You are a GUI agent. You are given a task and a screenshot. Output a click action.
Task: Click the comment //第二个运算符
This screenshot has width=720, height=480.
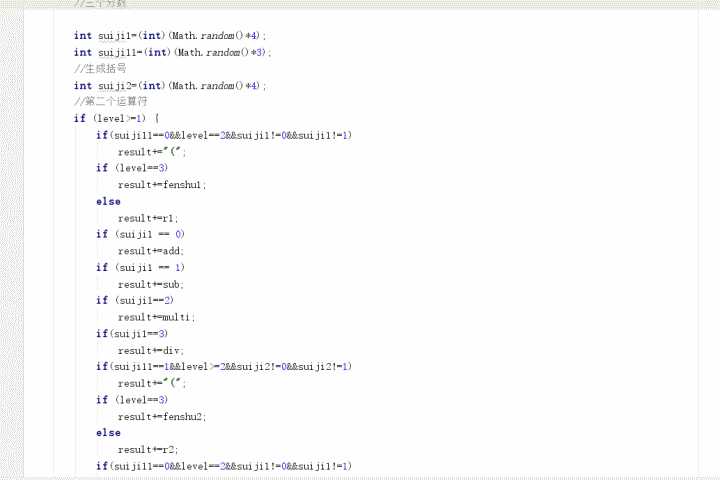(111, 102)
